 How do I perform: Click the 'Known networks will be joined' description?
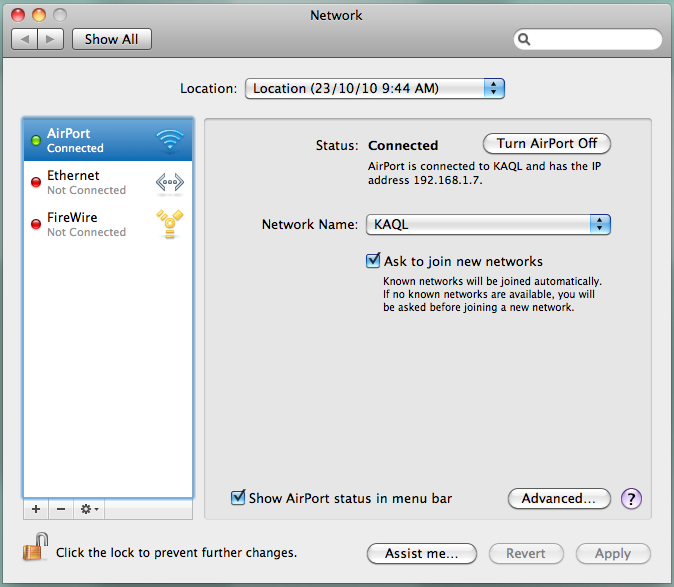(x=492, y=294)
